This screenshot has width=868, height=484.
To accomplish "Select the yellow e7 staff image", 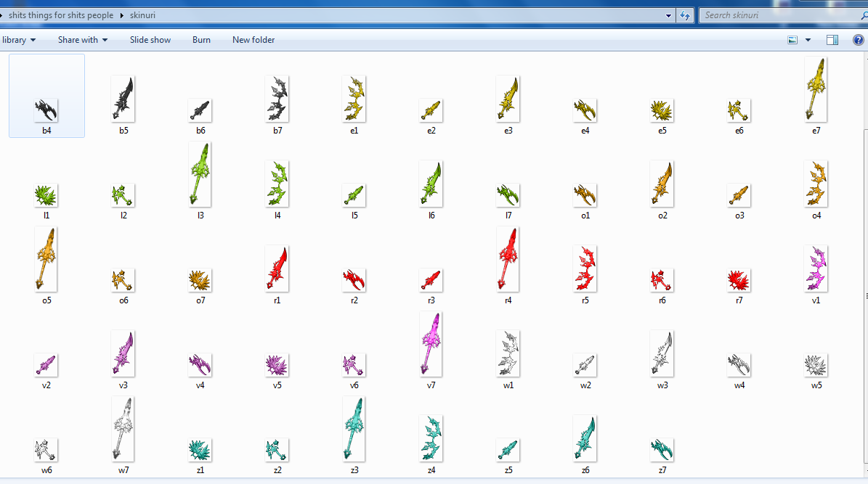I will click(x=816, y=90).
